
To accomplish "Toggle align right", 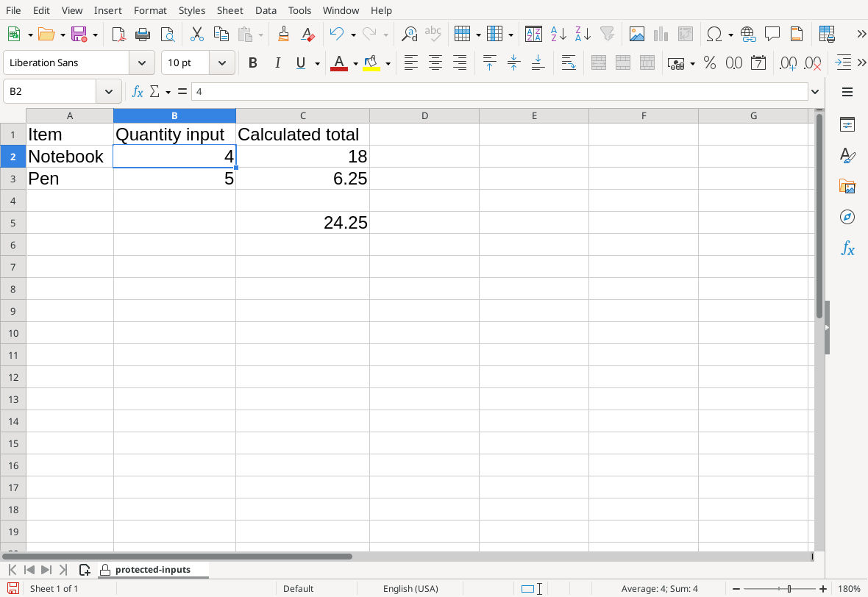I will tap(460, 63).
